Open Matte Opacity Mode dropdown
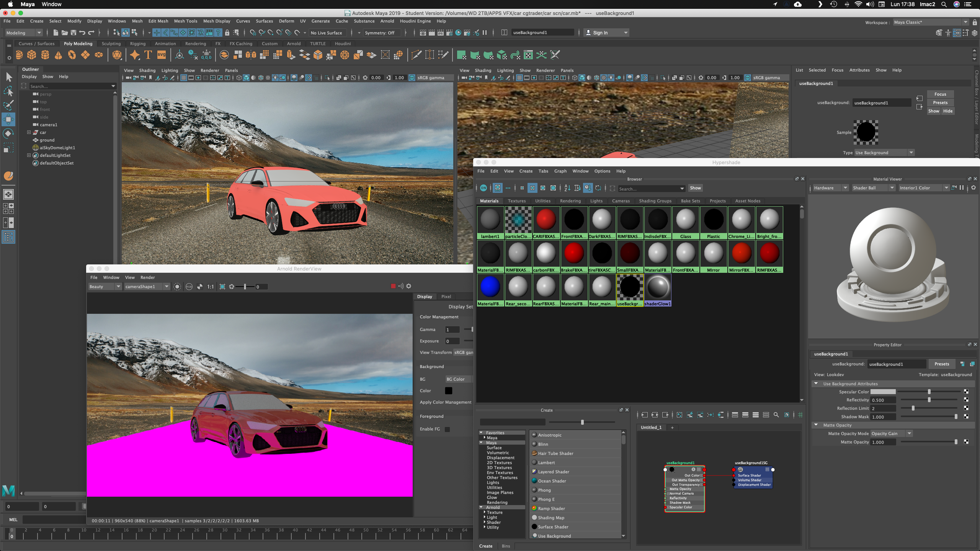Viewport: 980px width, 551px height. [892, 434]
